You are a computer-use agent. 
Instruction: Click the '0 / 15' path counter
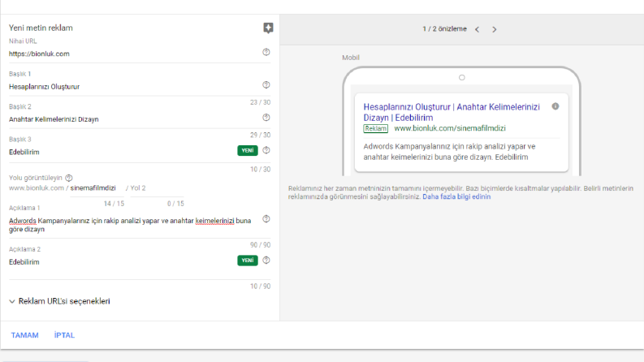pyautogui.click(x=175, y=204)
